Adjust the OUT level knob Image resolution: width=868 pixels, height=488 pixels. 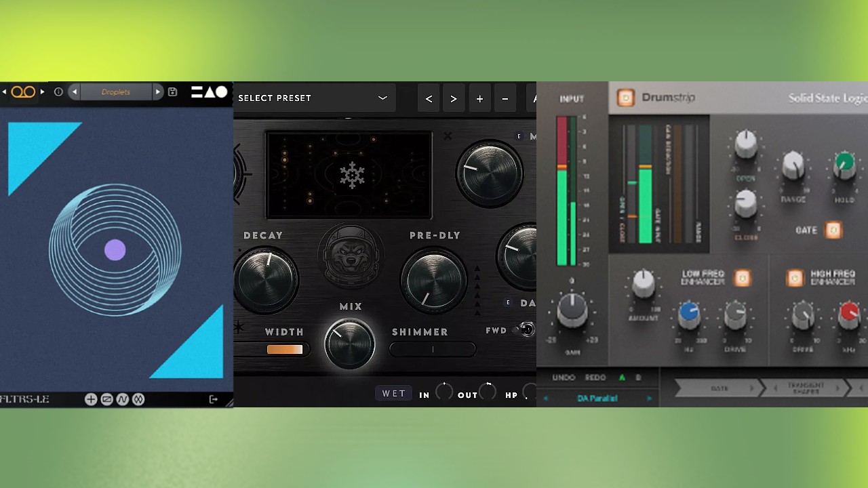(x=488, y=392)
